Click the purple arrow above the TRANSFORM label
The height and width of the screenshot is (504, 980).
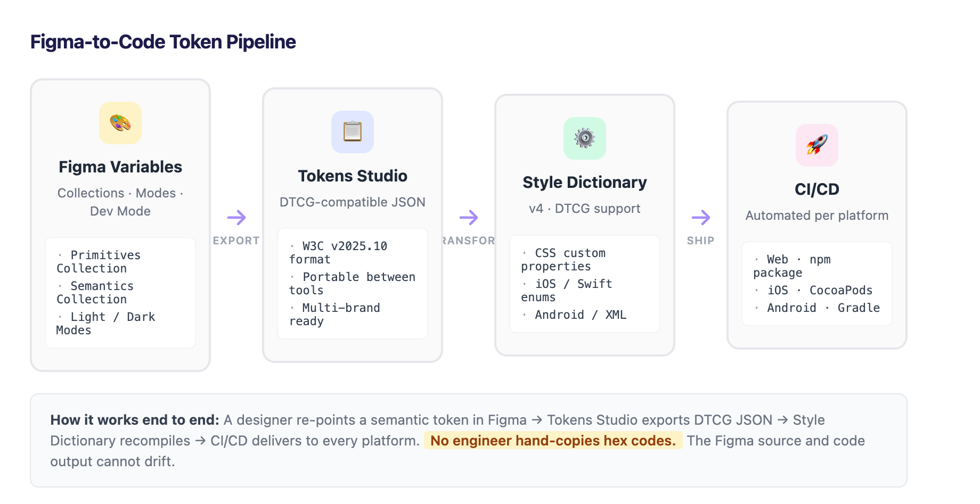click(469, 217)
